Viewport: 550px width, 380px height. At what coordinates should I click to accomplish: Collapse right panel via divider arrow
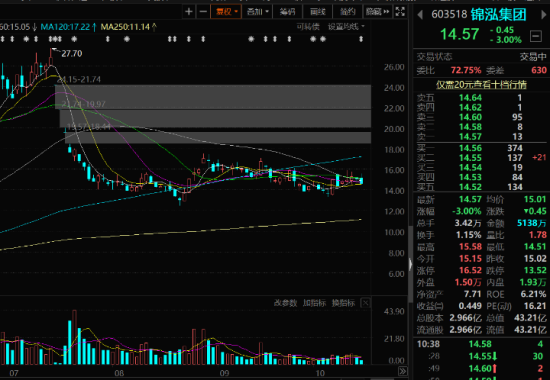tap(410, 264)
